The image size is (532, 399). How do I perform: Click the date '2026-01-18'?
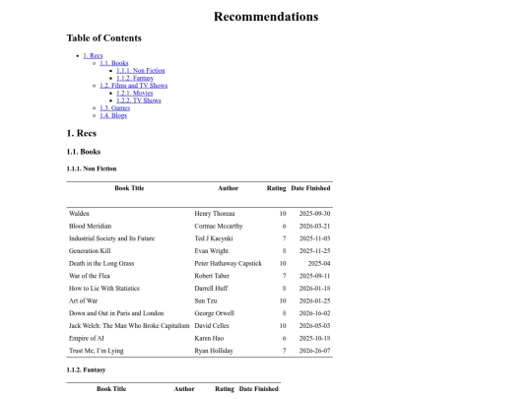[314, 289]
